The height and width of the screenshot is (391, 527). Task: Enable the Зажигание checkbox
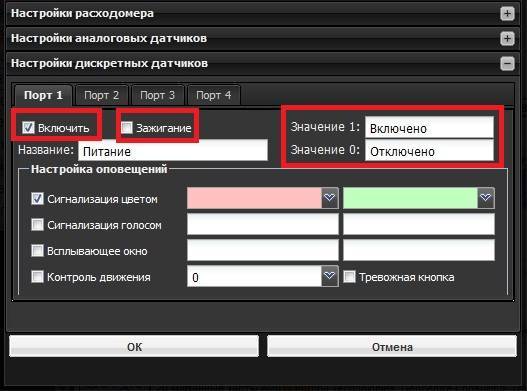127,127
